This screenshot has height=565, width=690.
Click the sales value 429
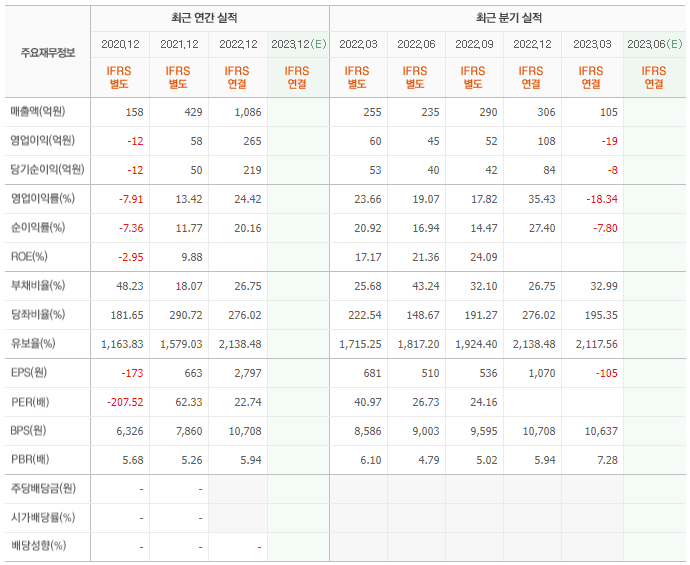click(193, 113)
